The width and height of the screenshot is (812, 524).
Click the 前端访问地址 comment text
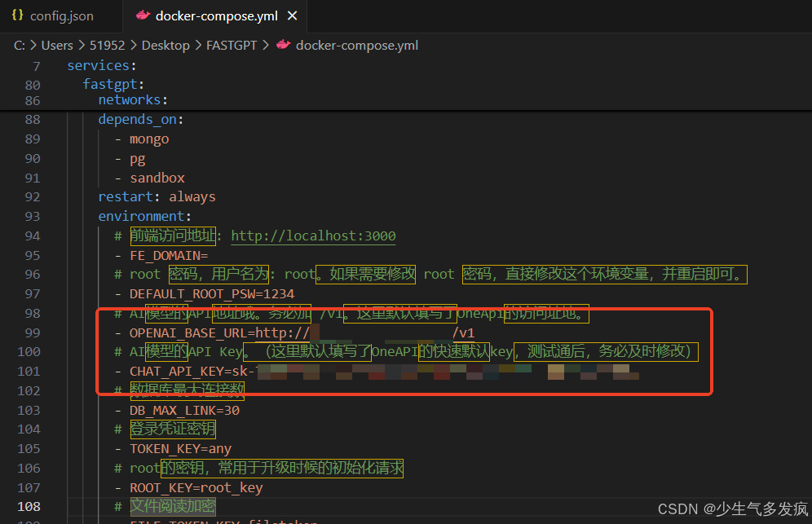click(173, 236)
